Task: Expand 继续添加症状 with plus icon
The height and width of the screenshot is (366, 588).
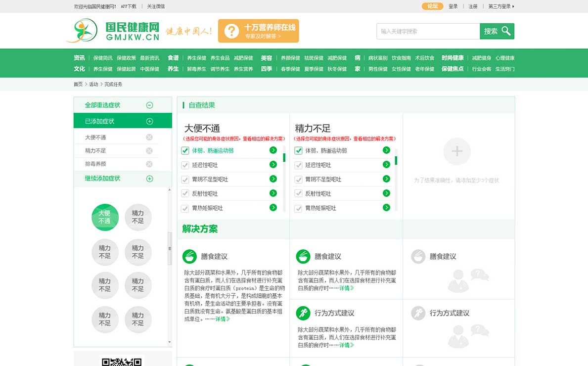Action: point(149,179)
